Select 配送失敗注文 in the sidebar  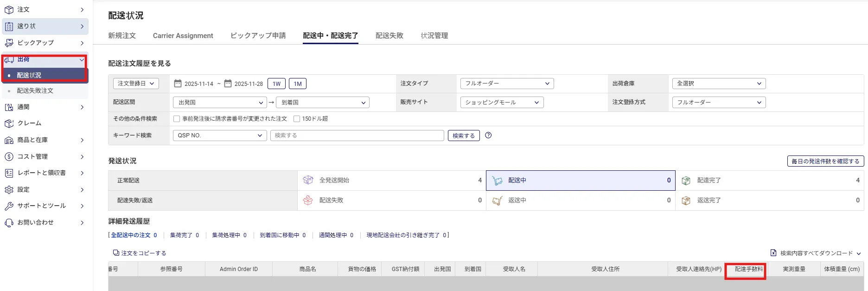coord(45,91)
